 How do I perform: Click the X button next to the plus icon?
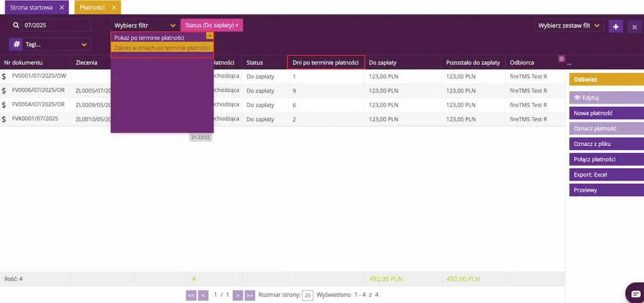coord(635,26)
